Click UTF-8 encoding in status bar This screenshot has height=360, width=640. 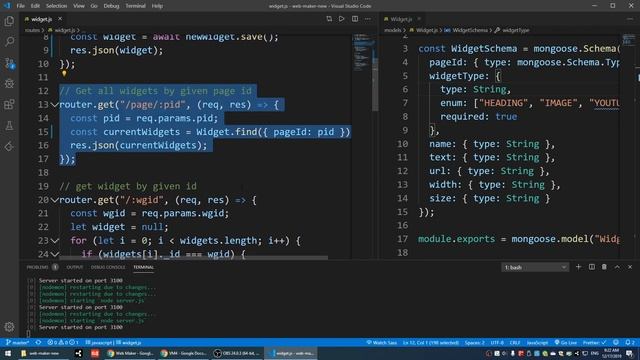pyautogui.click(x=497, y=342)
